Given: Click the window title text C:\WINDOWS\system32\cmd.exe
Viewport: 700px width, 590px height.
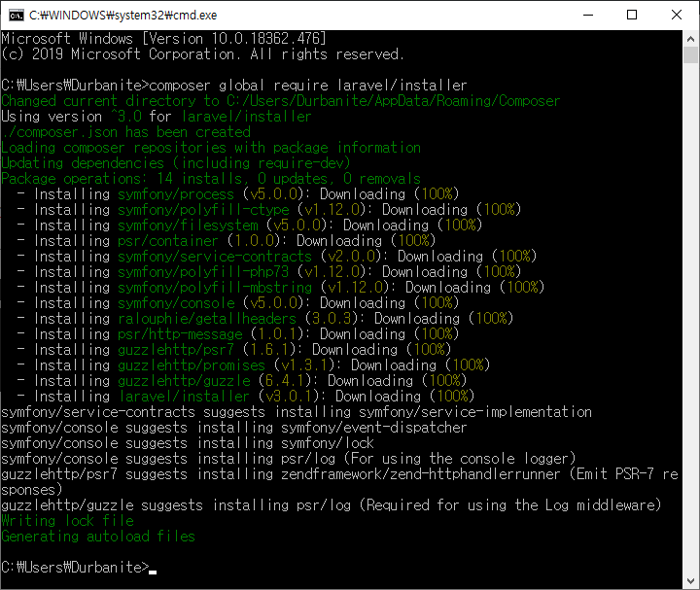Looking at the screenshot, I should [122, 16].
